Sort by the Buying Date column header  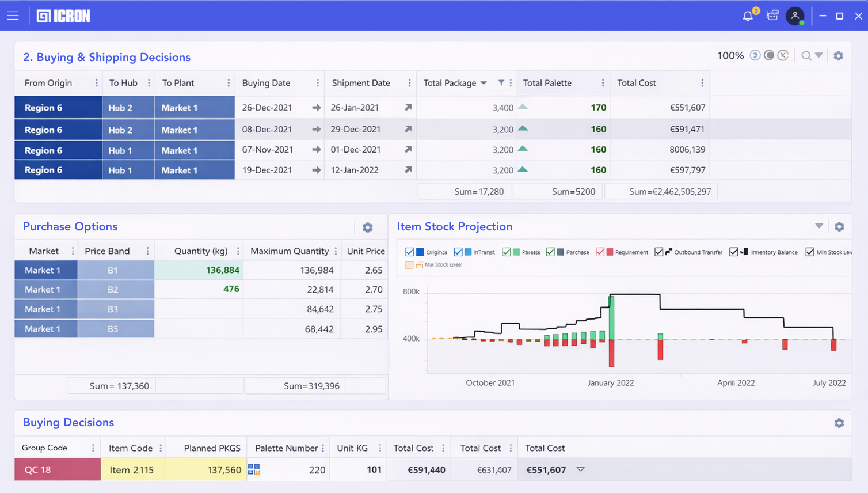(x=266, y=83)
